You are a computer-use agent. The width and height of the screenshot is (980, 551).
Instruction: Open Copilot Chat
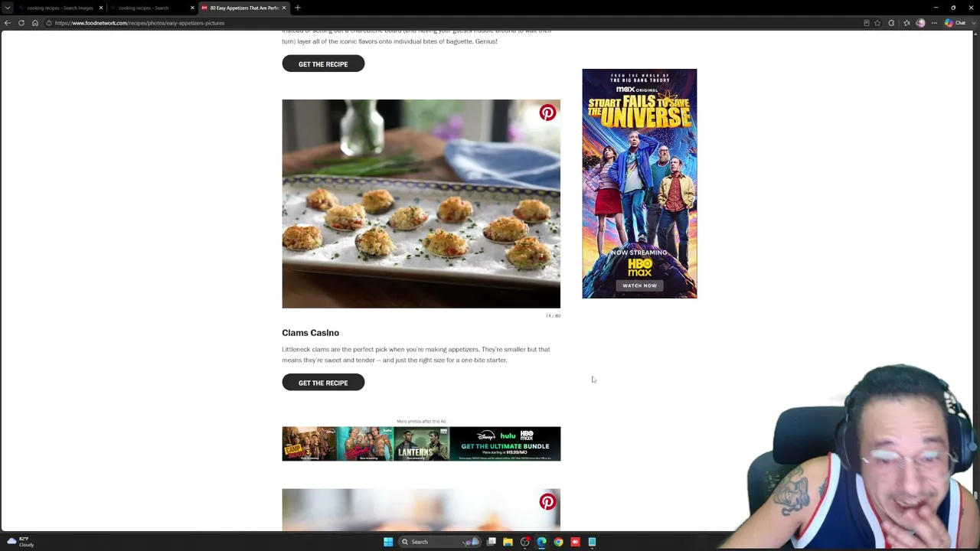click(955, 23)
